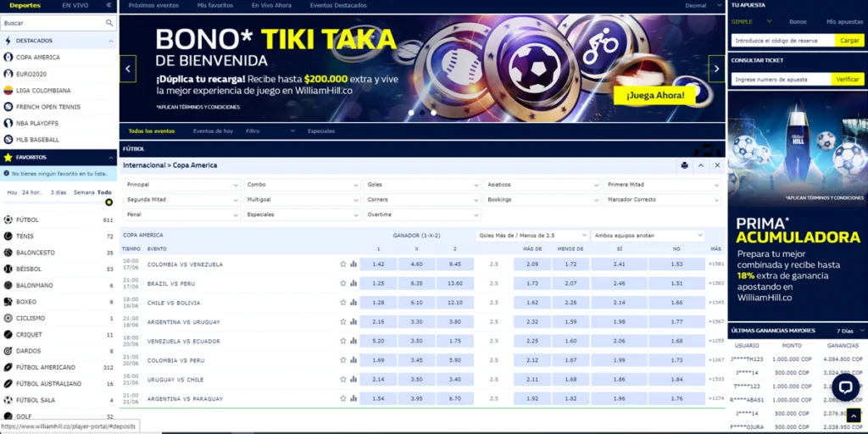Click the Verificar button
Screen dimensions: 868x434
(848, 79)
